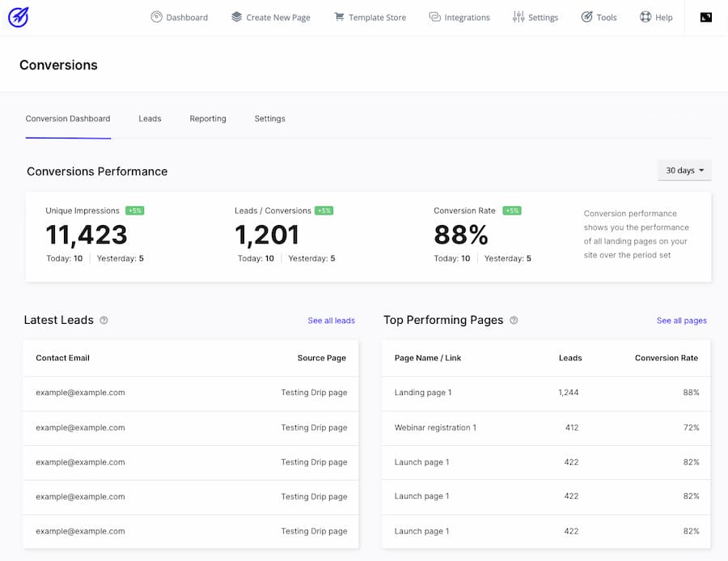Click the Tools target icon
The width and height of the screenshot is (728, 561).
coord(587,17)
